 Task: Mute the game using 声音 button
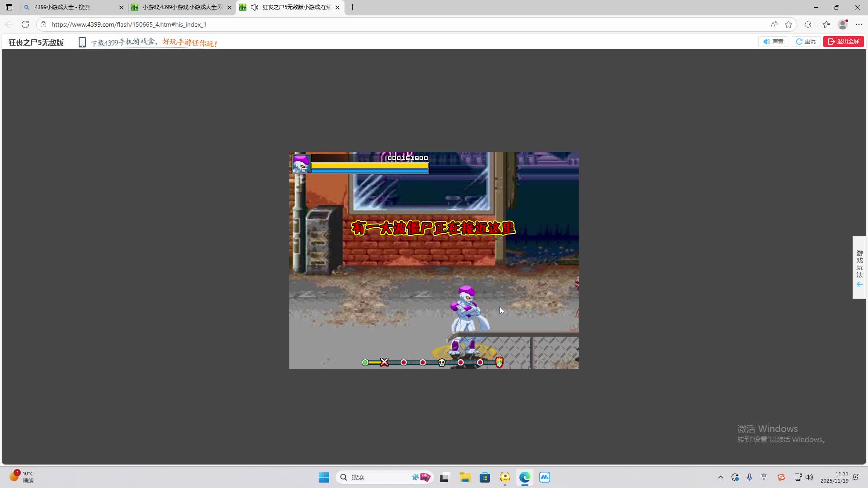point(773,42)
